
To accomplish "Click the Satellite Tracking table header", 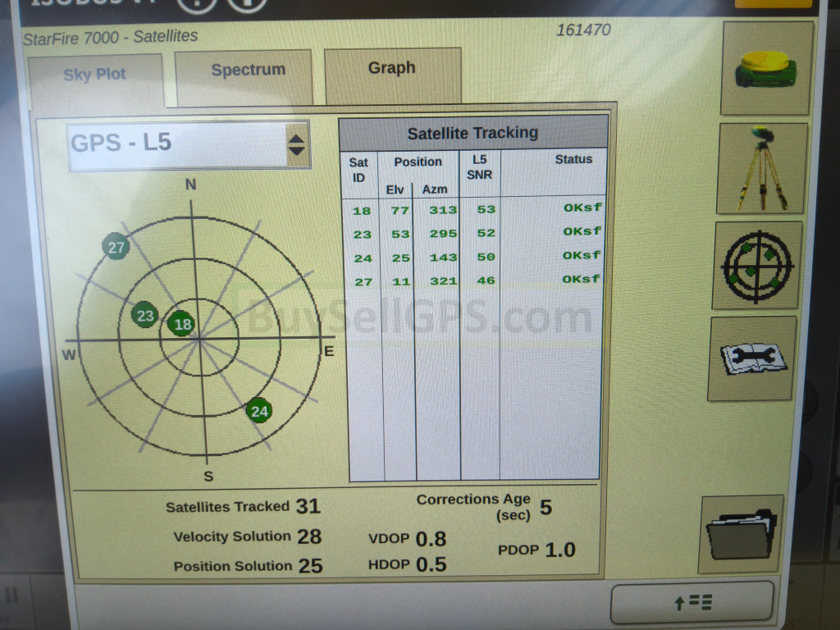I will pos(473,133).
